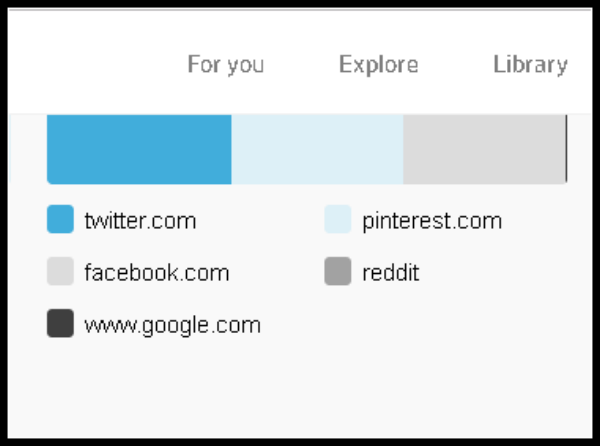Click empty panel area below the legend
Screen dimensions: 600x446
coord(300,390)
